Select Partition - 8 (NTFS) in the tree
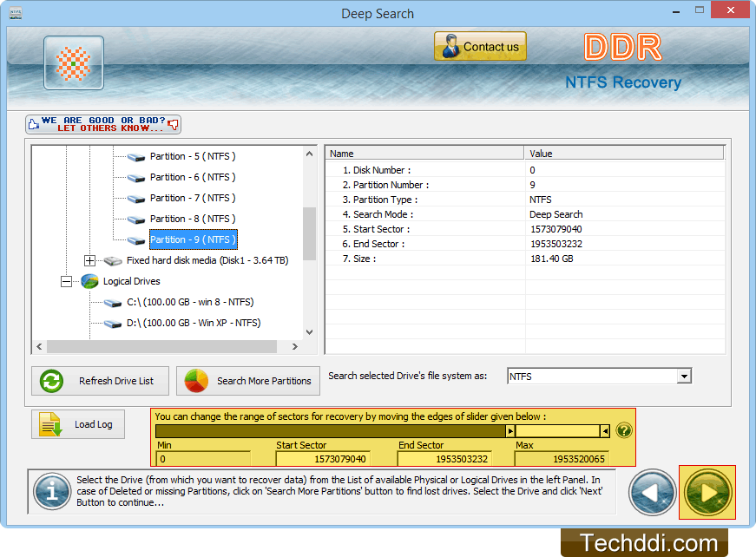This screenshot has height=557, width=756. [x=193, y=219]
